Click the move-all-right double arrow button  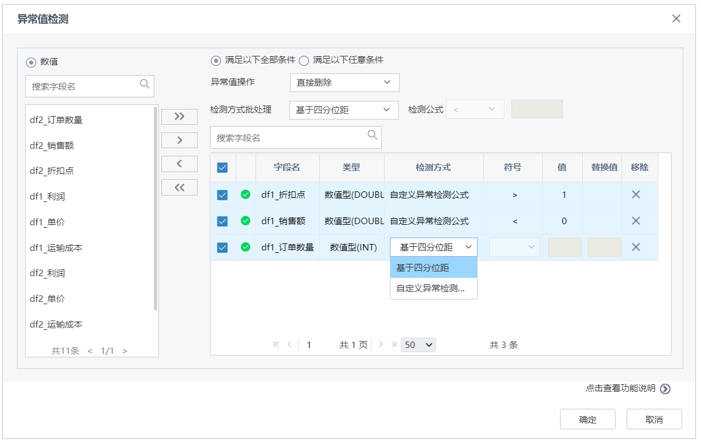[179, 117]
